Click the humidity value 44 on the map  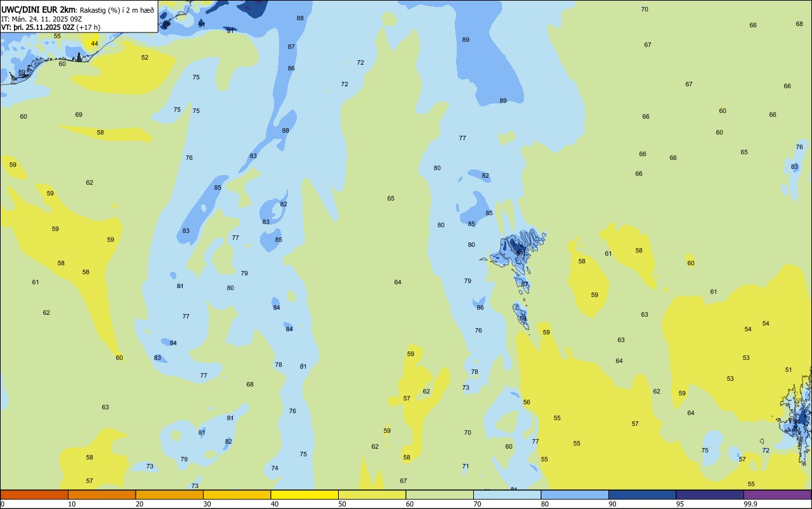[95, 44]
